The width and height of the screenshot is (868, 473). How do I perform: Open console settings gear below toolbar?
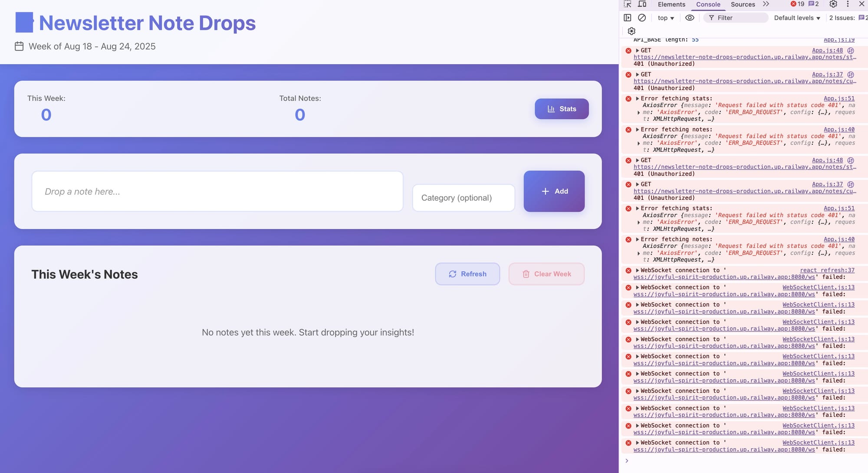coord(631,31)
